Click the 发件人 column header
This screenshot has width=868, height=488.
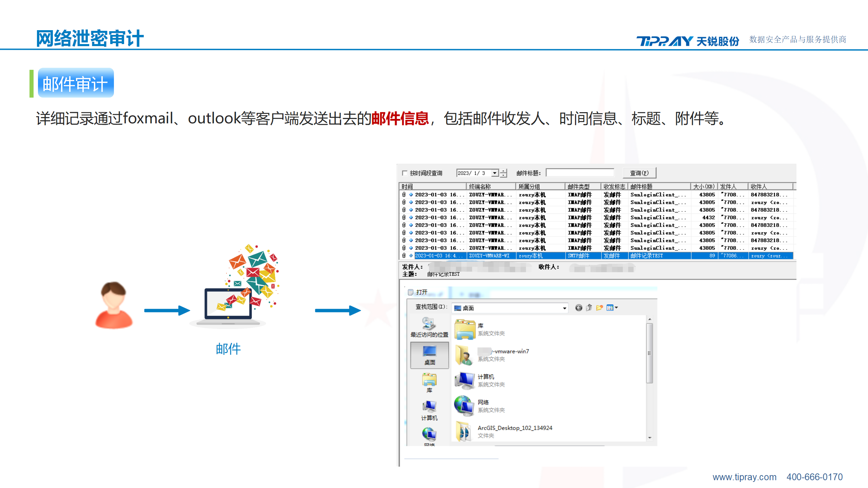732,186
